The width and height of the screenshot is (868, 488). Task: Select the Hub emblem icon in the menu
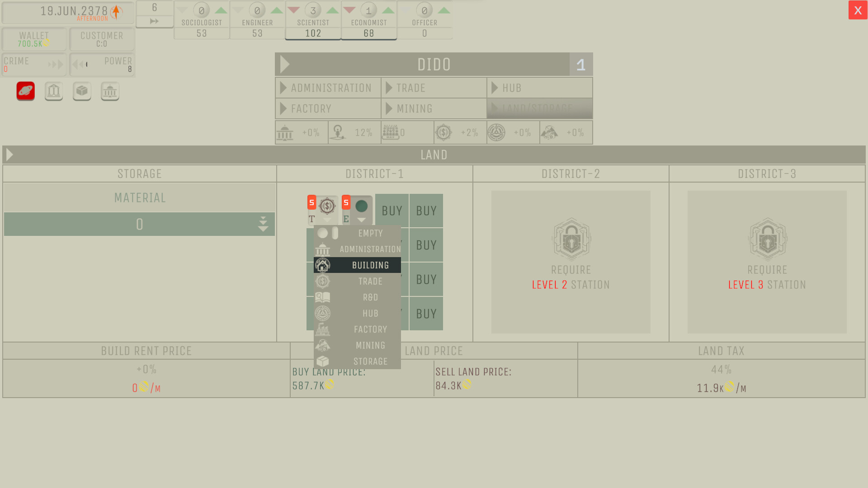click(x=323, y=313)
